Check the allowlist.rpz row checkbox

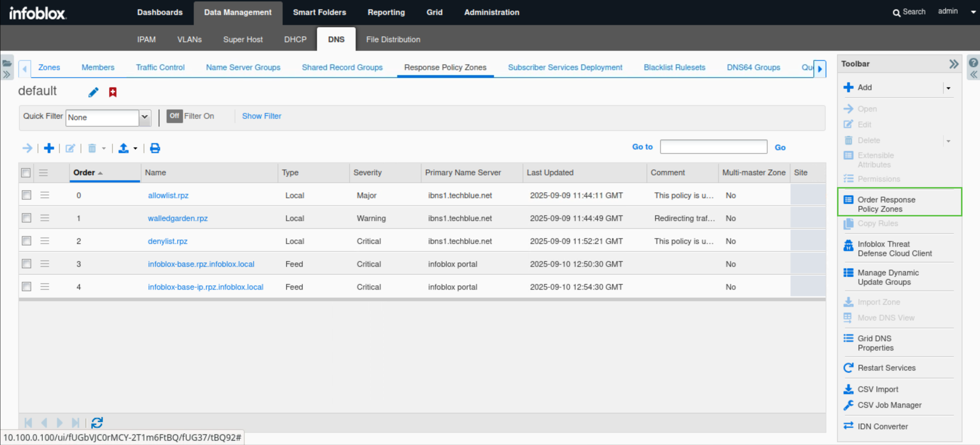[x=26, y=195]
